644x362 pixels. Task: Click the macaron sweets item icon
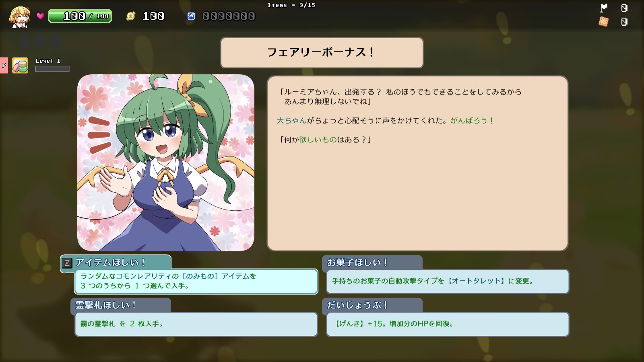20,65
